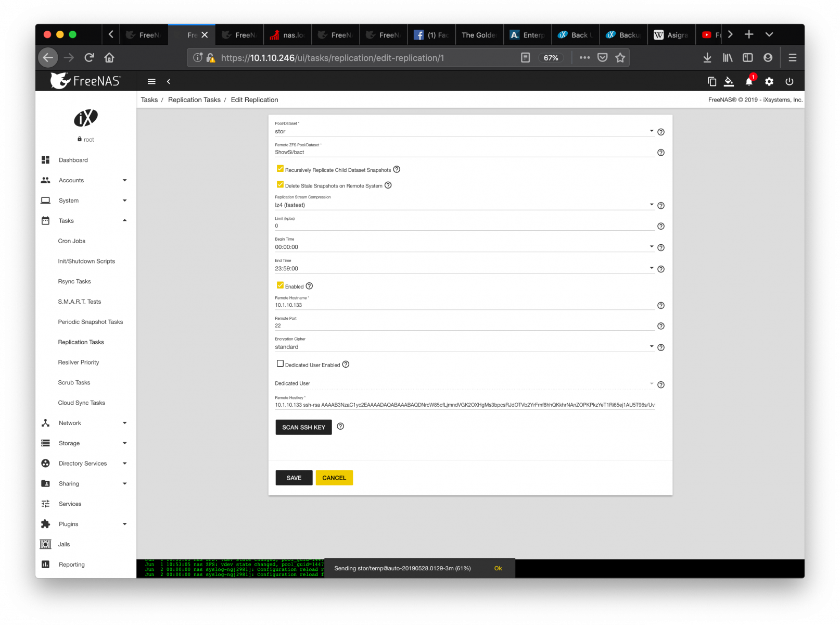Switch to The Golde browser tab
The image size is (840, 625).
tap(479, 35)
